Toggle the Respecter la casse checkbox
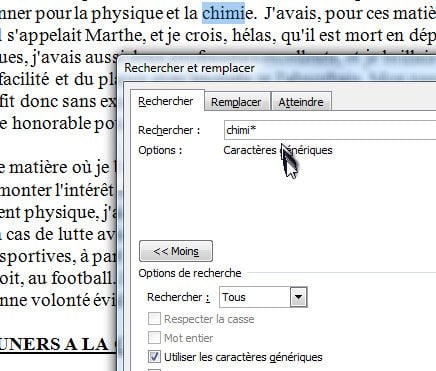This screenshot has height=371, width=436. click(x=154, y=319)
